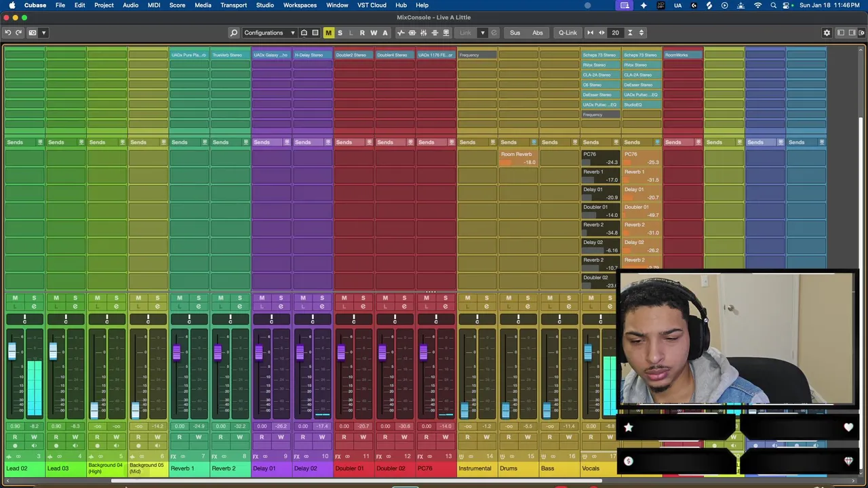Open the RoomWorks insert slot
Viewport: 868px width, 488px height.
pyautogui.click(x=683, y=55)
